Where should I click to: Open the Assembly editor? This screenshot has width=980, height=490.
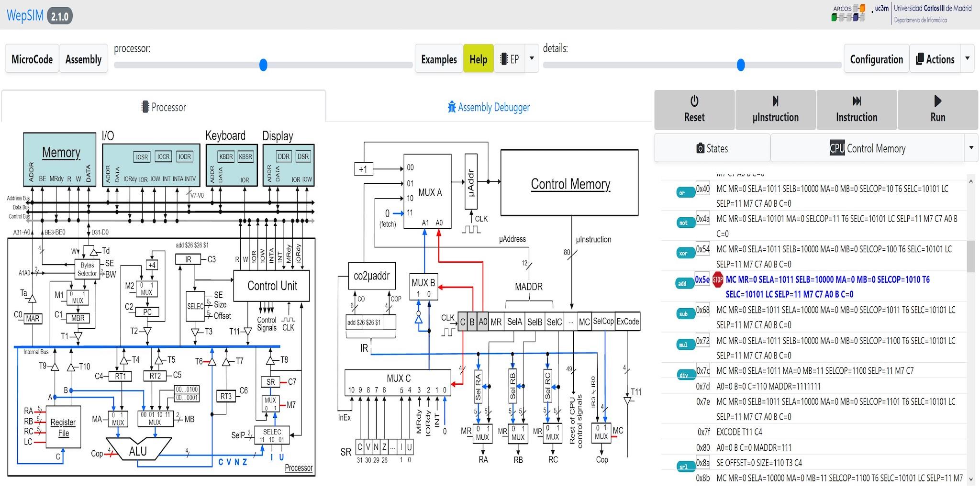83,59
